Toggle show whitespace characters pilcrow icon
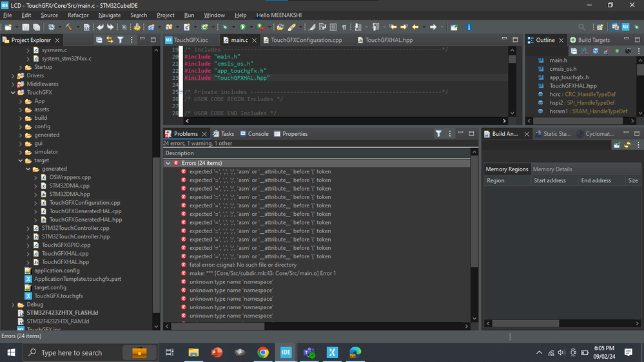Screen dimensions: 644x362 tap(344, 27)
